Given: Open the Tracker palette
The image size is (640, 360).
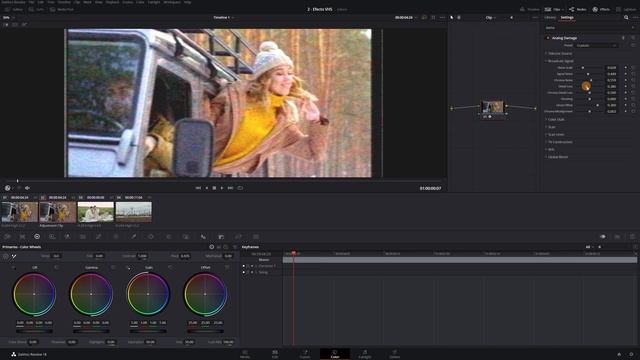Looking at the screenshot, I should click(169, 237).
